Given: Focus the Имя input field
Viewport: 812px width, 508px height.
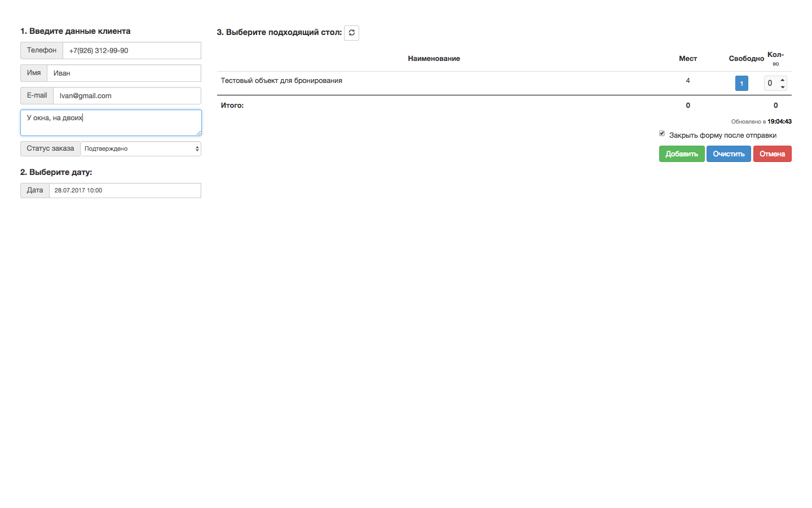Looking at the screenshot, I should pyautogui.click(x=124, y=73).
